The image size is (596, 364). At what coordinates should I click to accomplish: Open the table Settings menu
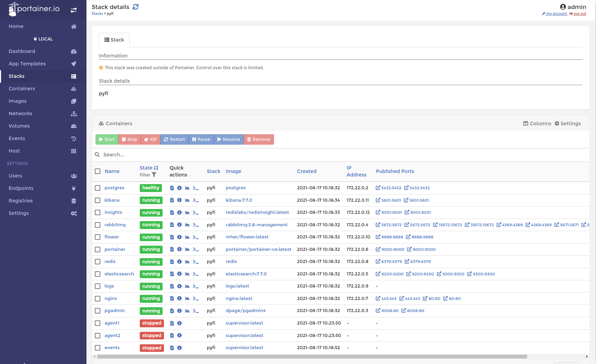coord(568,124)
